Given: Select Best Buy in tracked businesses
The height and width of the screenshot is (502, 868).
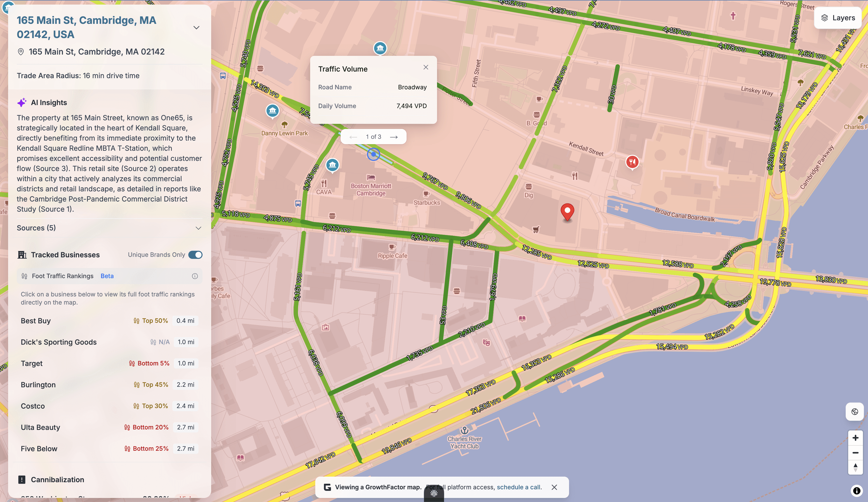Looking at the screenshot, I should coord(36,321).
